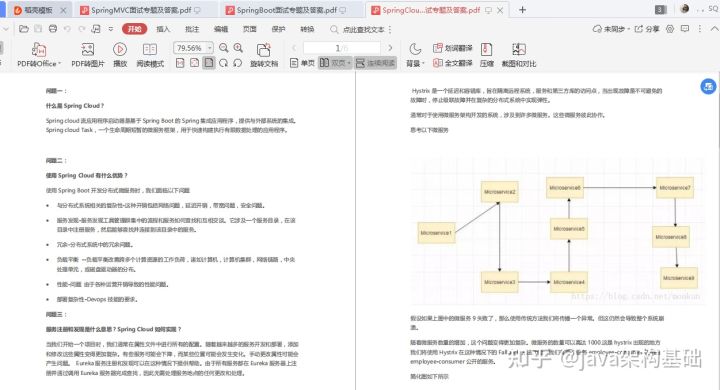Collapse the ribbon with chevron up
The image size is (720, 390).
tap(714, 29)
